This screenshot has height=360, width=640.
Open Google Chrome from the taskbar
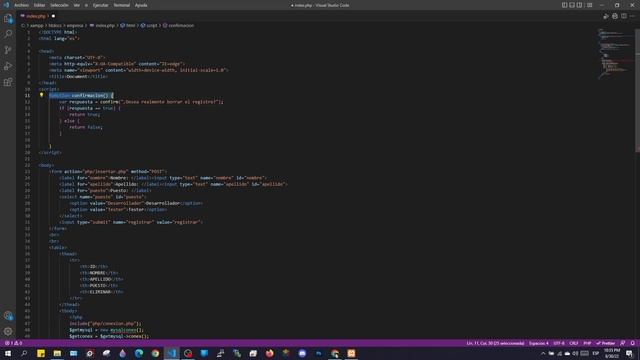(x=155, y=353)
